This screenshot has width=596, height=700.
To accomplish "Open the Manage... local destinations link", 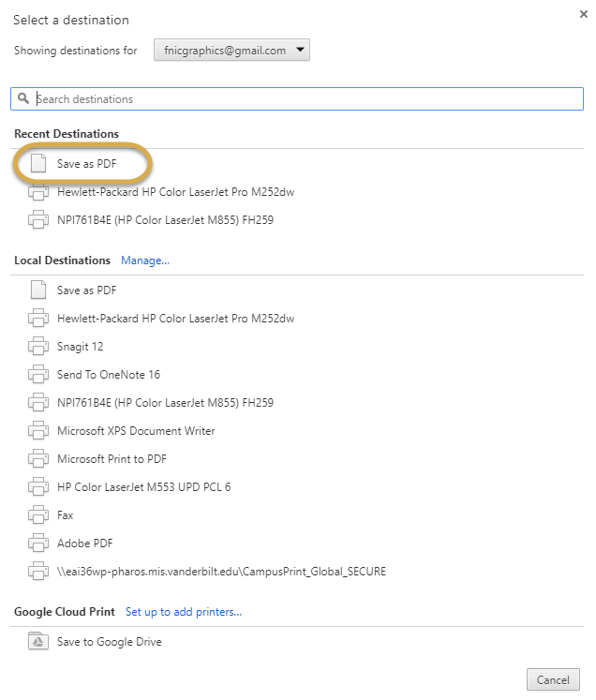I will (x=145, y=261).
